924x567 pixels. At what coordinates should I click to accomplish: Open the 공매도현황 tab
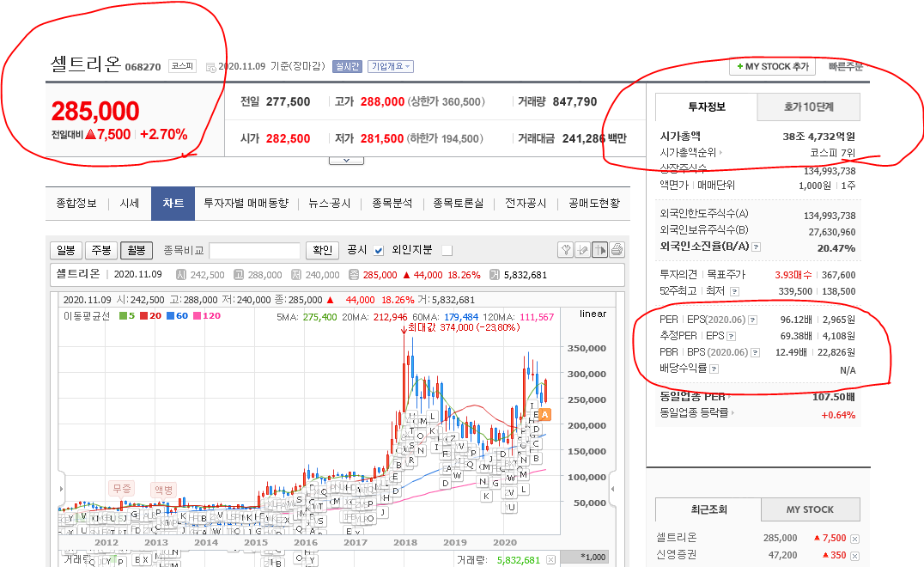594,204
